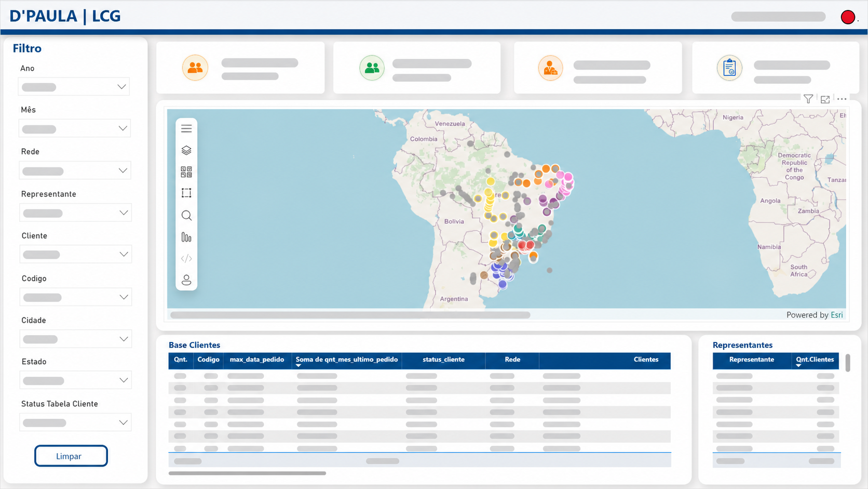Click the filter funnel icon above map
The height and width of the screenshot is (489, 868).
pos(808,99)
